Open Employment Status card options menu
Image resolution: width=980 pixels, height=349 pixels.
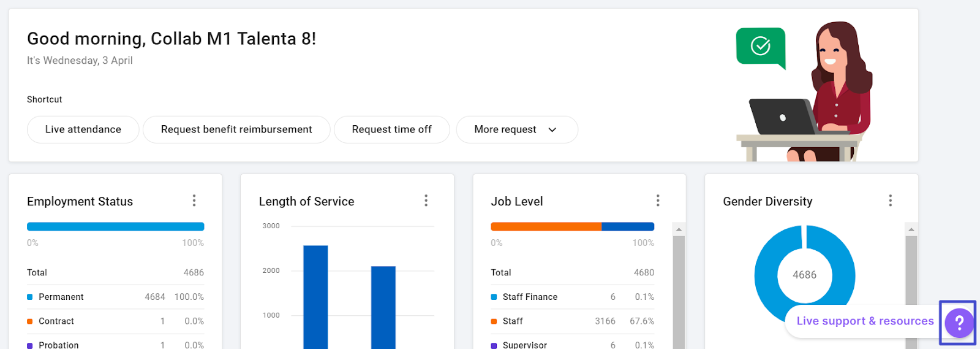tap(194, 201)
